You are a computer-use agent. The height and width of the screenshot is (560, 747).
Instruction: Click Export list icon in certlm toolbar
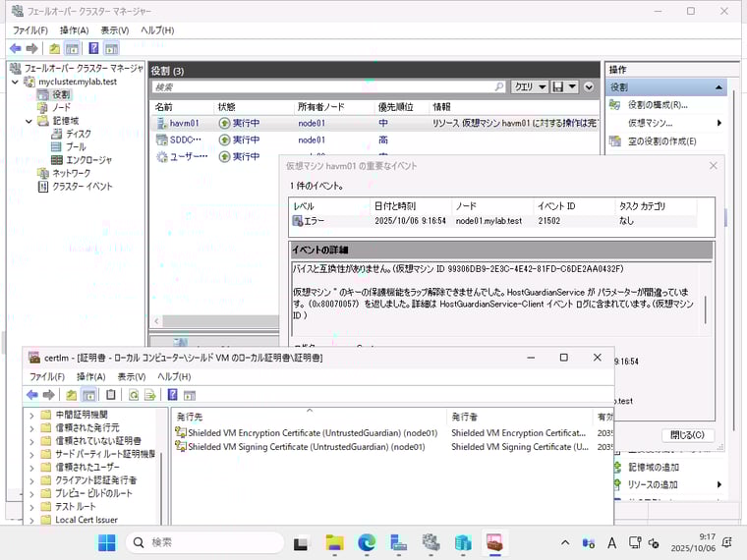(150, 395)
